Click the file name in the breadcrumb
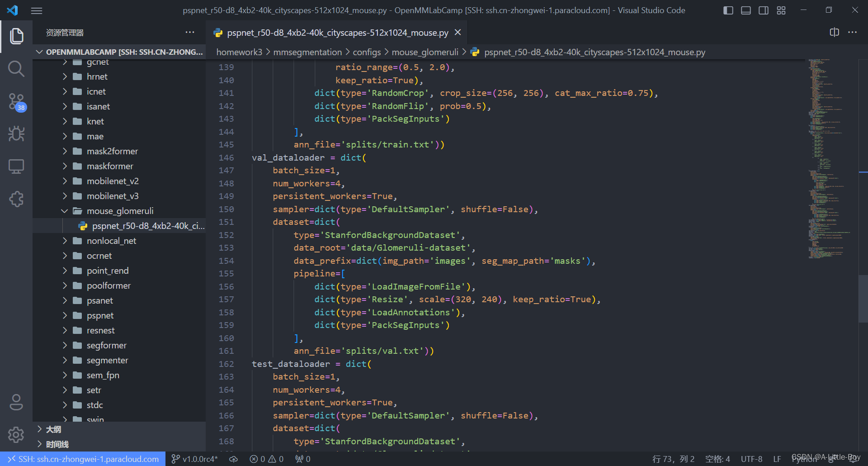The width and height of the screenshot is (868, 466). coord(594,52)
